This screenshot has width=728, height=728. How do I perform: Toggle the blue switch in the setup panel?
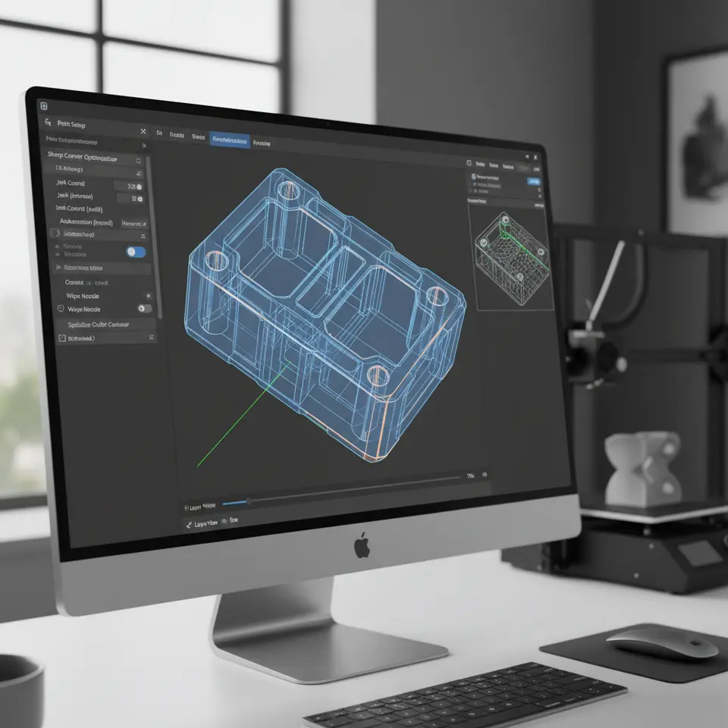coord(136,252)
